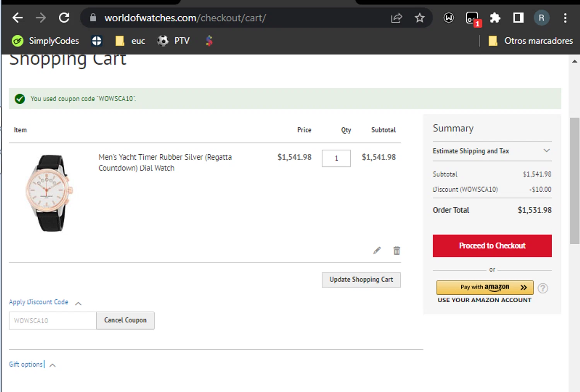Open the Otros marcadores folder
580x392 pixels.
pos(531,41)
